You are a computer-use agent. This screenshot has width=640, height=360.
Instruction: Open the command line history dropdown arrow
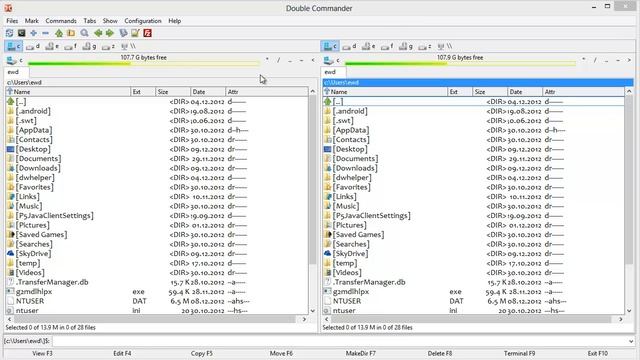coord(631,341)
